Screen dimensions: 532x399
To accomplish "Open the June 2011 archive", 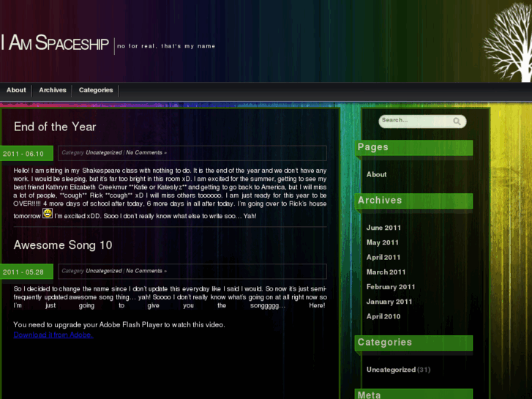I will click(x=383, y=228).
